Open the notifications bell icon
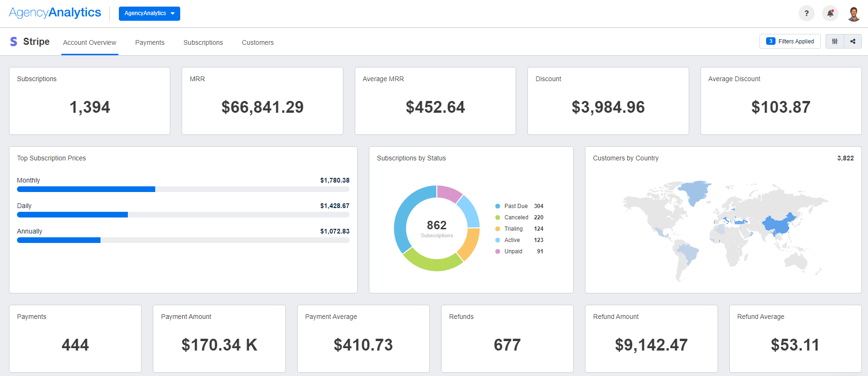The height and width of the screenshot is (376, 868). [830, 13]
